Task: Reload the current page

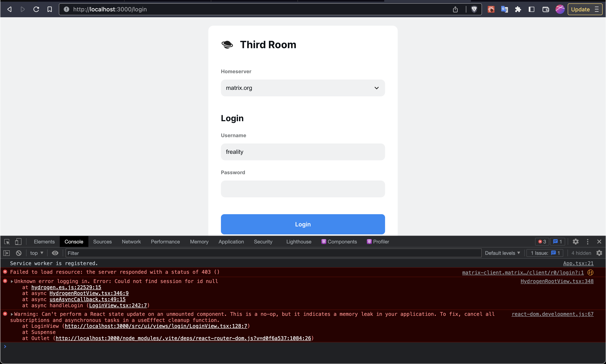Action: tap(36, 9)
